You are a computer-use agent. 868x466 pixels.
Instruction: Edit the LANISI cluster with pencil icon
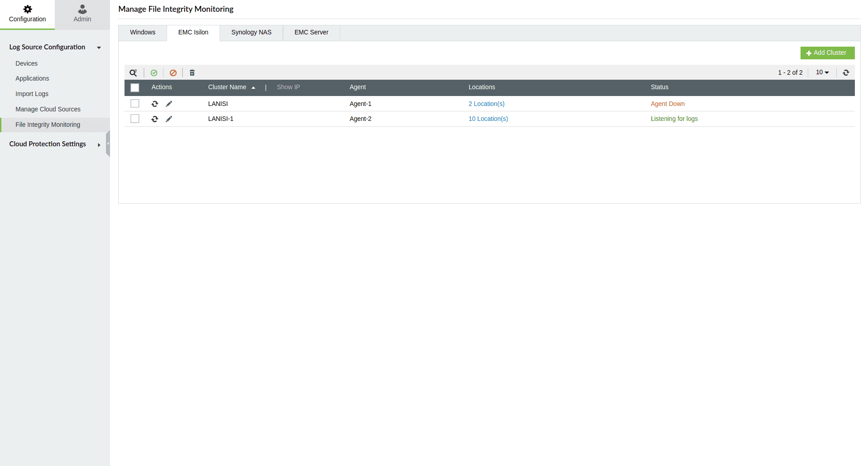pyautogui.click(x=169, y=104)
